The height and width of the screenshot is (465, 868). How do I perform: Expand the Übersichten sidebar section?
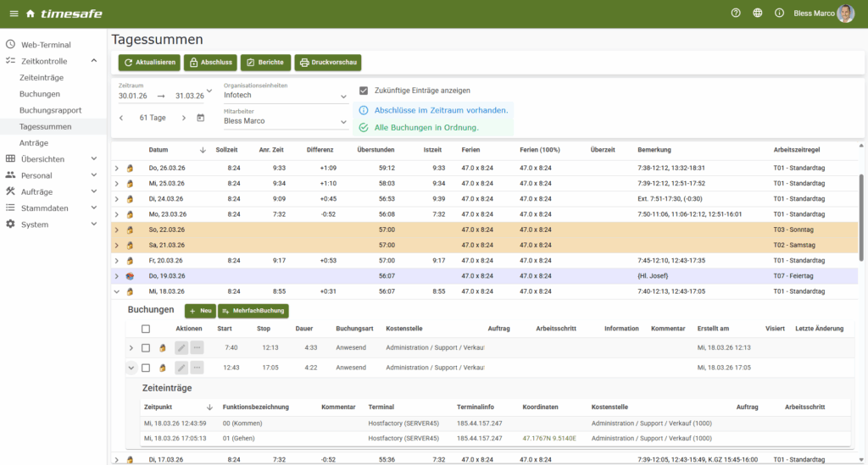click(x=93, y=158)
